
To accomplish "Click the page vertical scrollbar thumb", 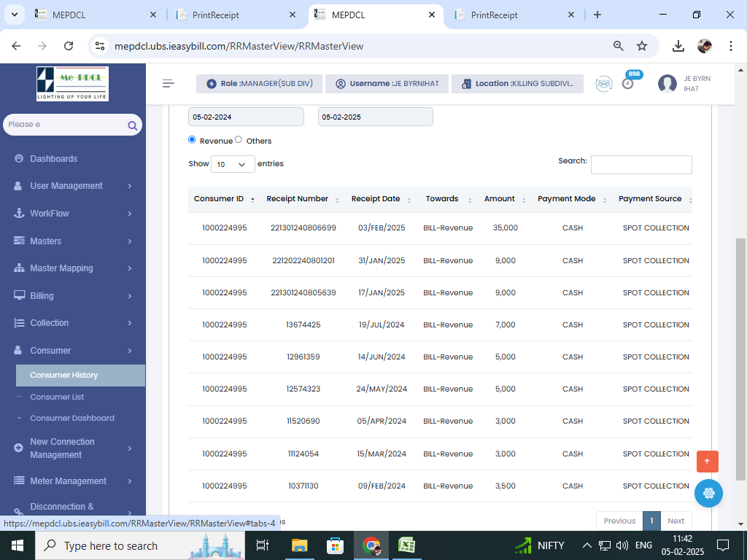I will [x=740, y=359].
